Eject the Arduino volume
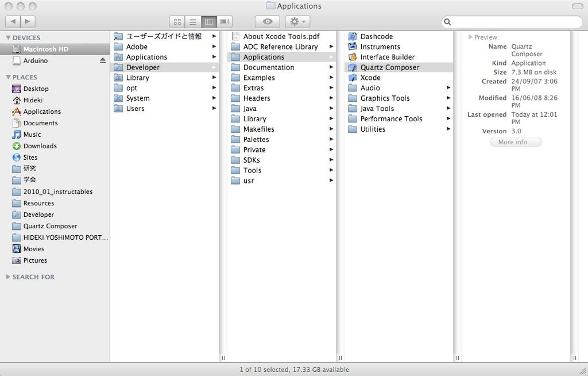 (103, 60)
